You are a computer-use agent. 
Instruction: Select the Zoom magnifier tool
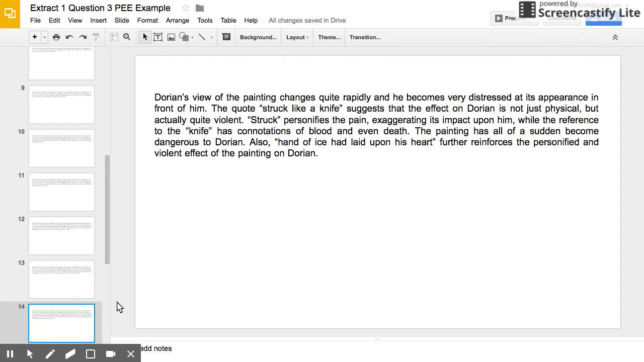tap(127, 37)
